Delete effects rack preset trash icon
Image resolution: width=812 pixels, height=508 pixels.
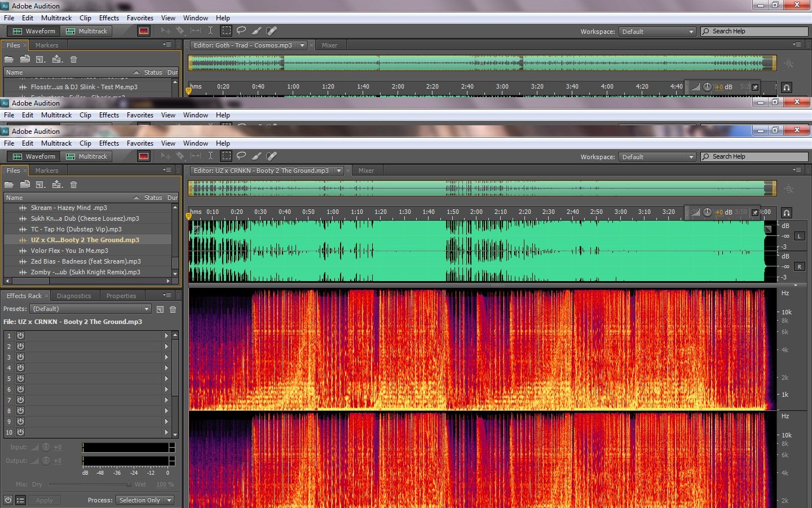pyautogui.click(x=173, y=309)
